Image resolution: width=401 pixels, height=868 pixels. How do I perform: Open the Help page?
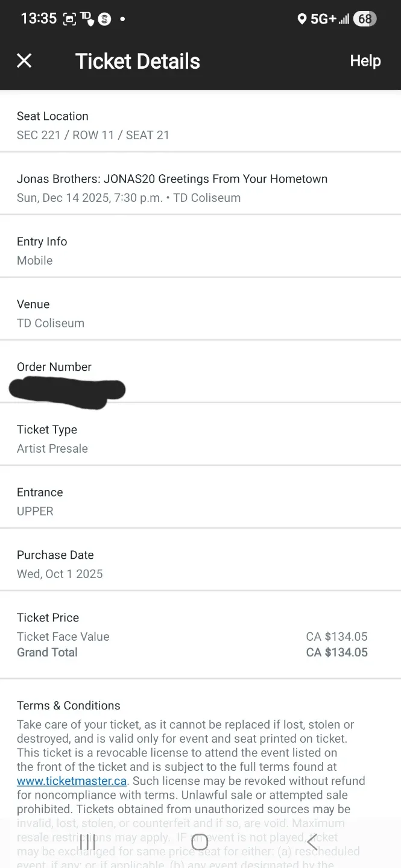click(365, 60)
